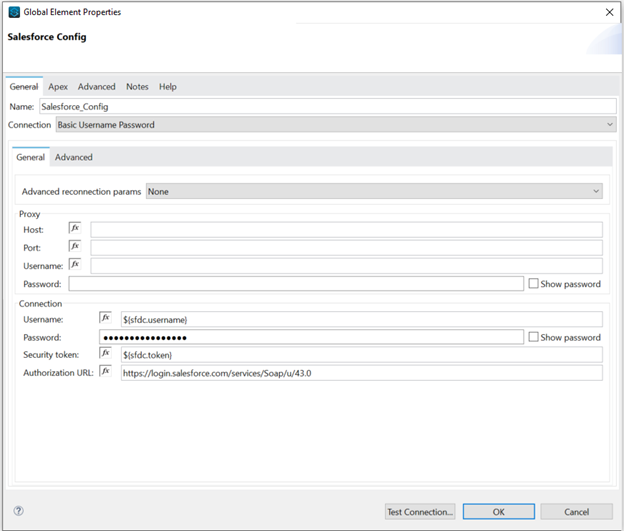Click the Cancel button
Screen dimensions: 624x531
(x=576, y=511)
